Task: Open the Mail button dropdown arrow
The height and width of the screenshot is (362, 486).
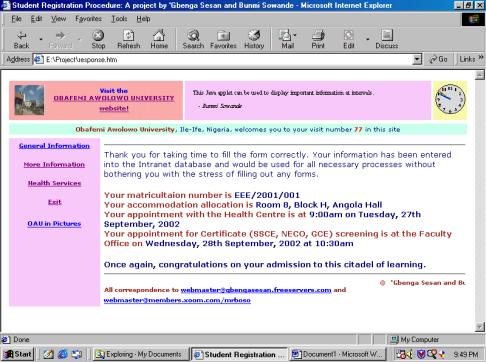Action: [x=295, y=35]
